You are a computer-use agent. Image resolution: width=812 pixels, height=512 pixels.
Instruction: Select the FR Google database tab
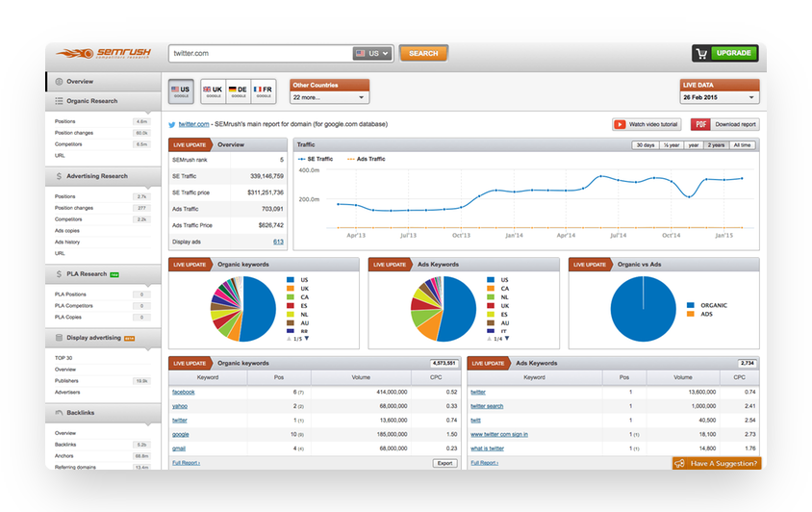pos(264,91)
